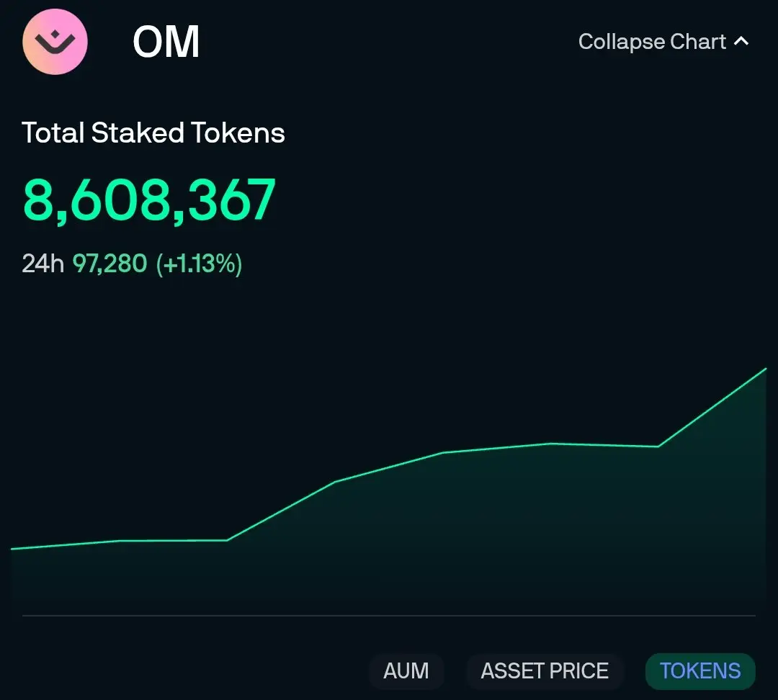Click the smile symbol inside the OM logo
The image size is (778, 700).
(x=55, y=42)
